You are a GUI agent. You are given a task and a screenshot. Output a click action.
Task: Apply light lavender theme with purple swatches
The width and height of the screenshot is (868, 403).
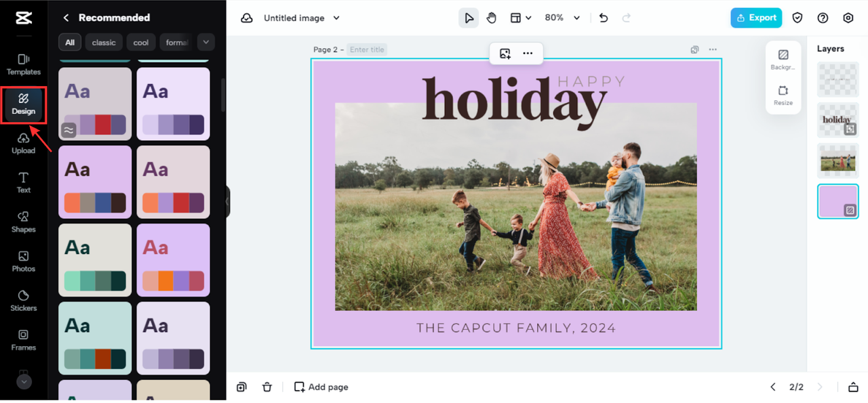(174, 104)
